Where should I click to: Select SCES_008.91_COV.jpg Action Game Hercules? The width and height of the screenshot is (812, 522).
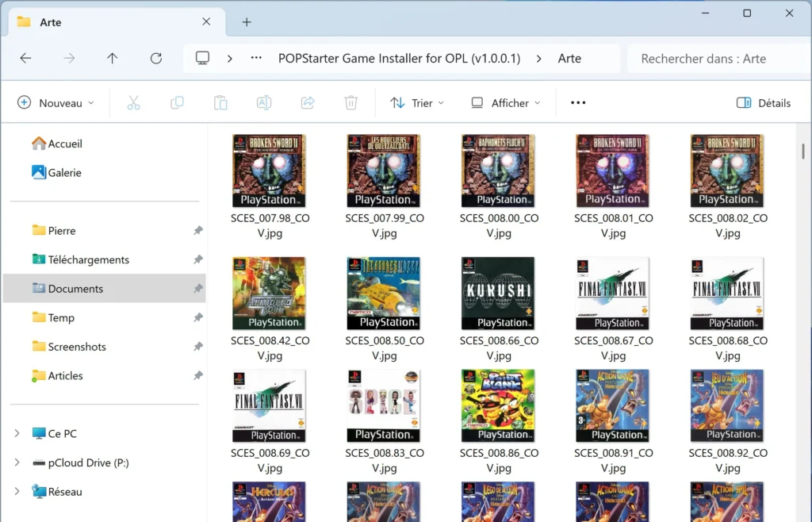point(613,405)
